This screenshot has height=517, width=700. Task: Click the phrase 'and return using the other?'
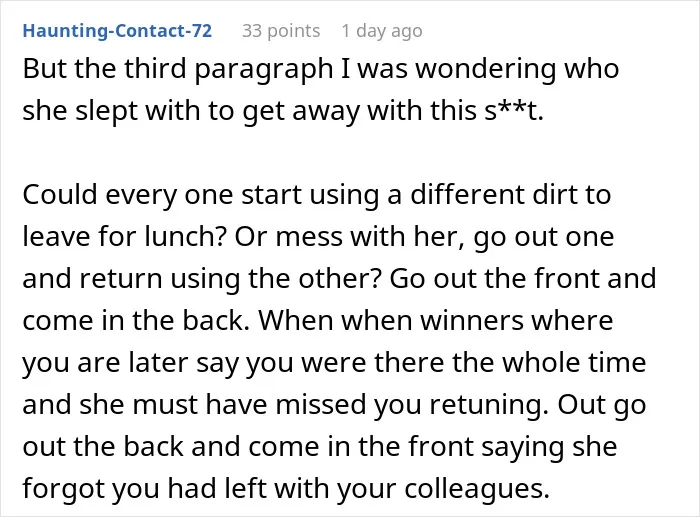(202, 279)
